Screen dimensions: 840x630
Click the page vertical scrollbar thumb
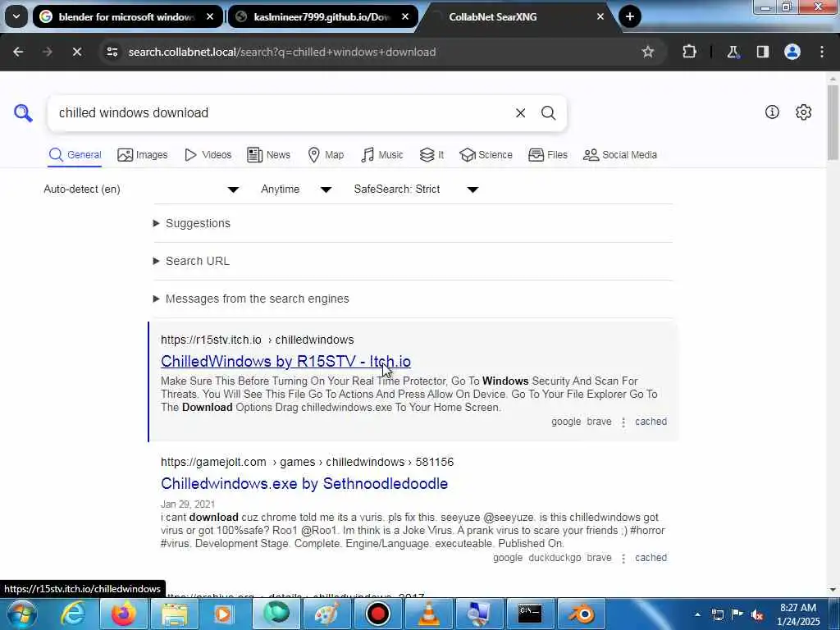click(x=833, y=122)
